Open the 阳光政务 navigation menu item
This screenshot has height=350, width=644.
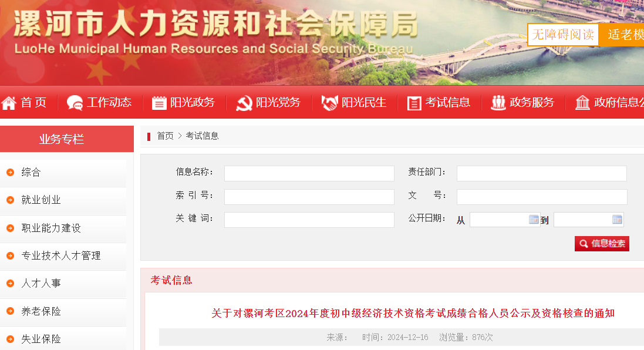coord(192,103)
